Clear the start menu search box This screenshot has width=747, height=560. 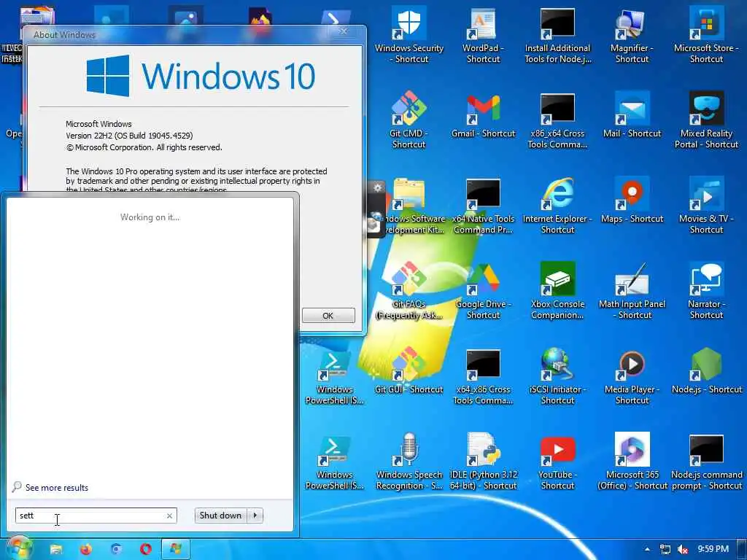pos(169,516)
